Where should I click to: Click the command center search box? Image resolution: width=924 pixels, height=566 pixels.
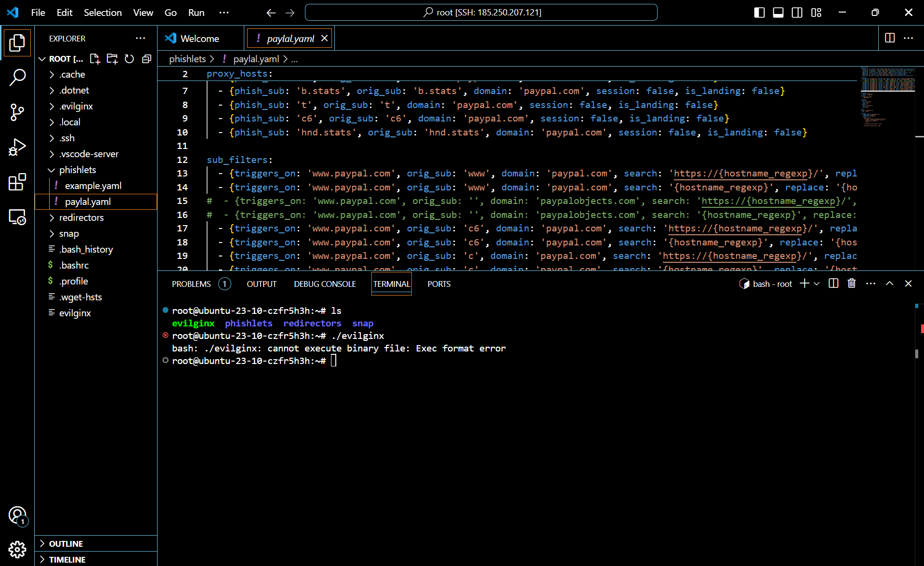coord(481,13)
